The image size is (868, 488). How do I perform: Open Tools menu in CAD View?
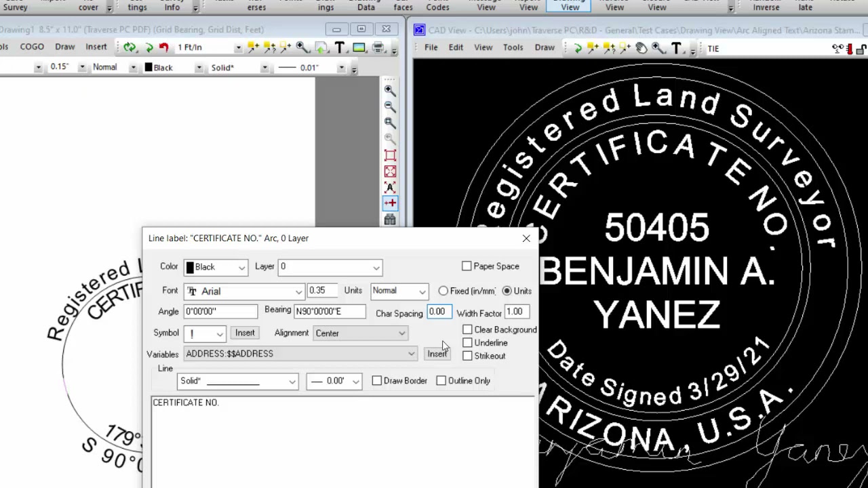(513, 47)
